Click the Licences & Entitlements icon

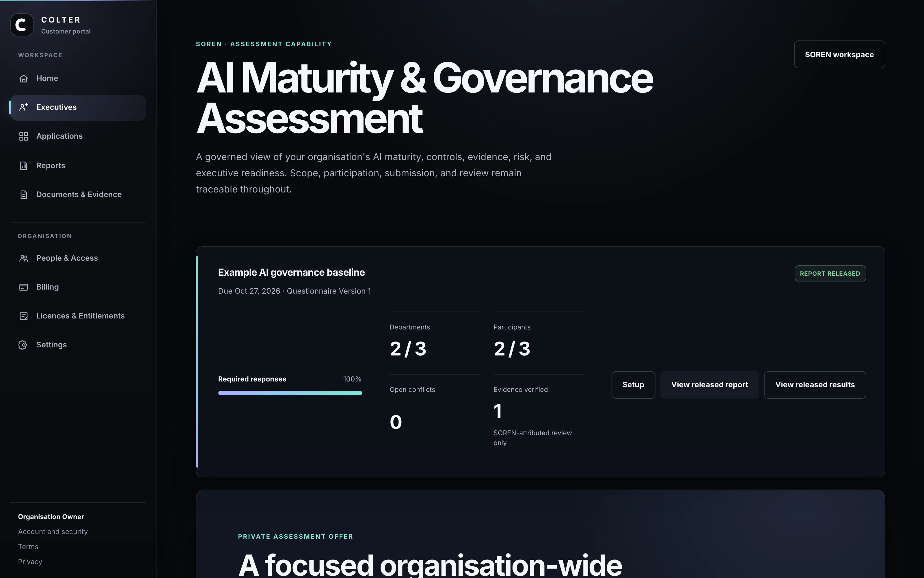tap(24, 316)
